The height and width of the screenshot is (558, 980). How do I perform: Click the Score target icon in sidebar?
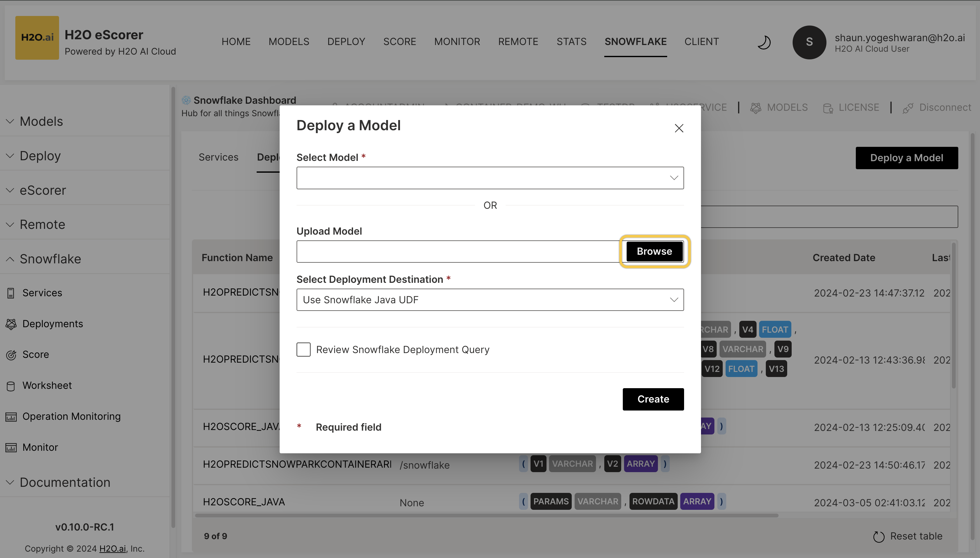pos(11,355)
